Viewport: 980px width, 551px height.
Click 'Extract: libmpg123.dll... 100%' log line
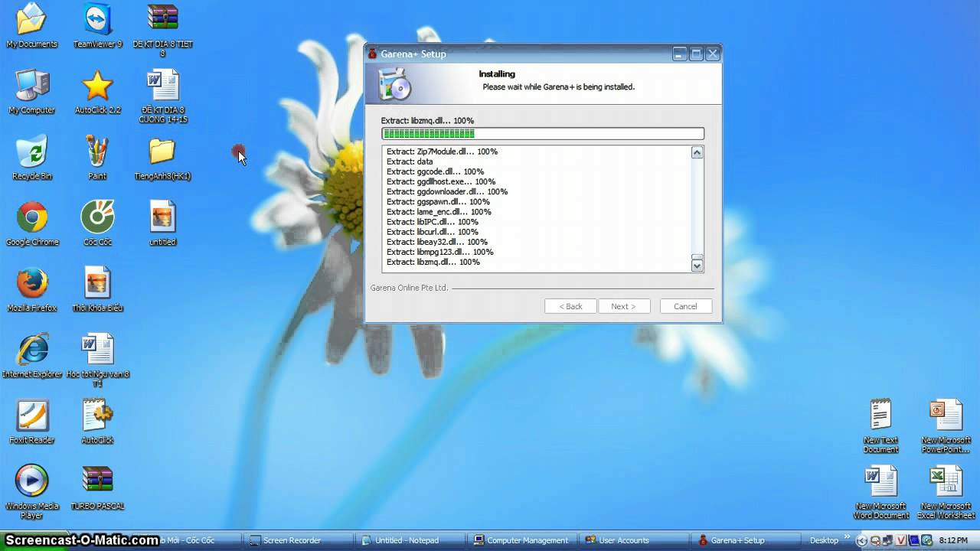click(x=439, y=251)
